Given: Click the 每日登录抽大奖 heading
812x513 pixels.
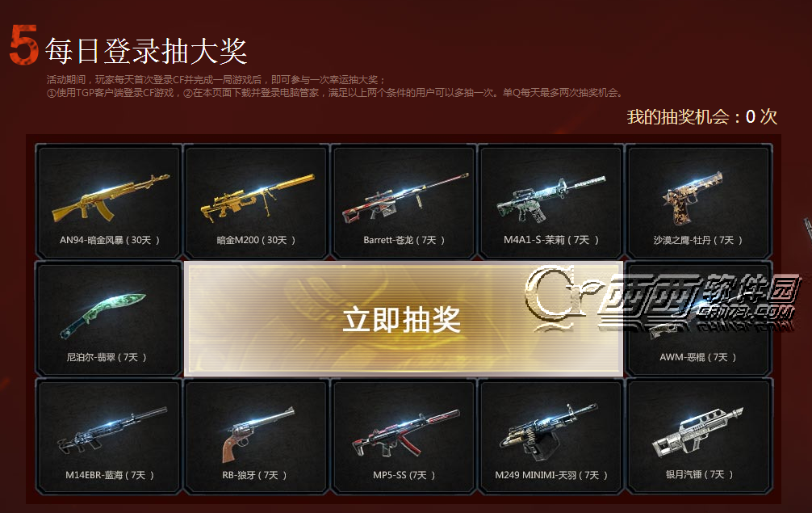Looking at the screenshot, I should pos(147,51).
